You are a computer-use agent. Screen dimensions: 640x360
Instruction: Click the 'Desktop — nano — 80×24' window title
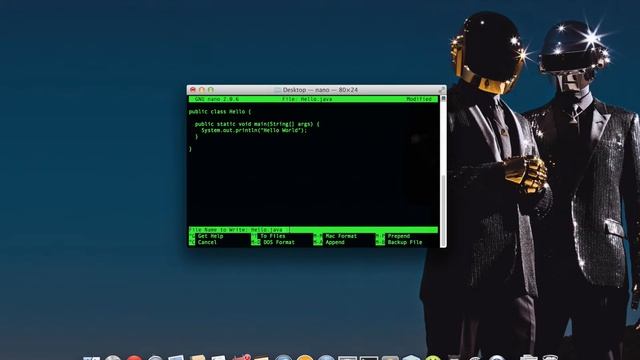[320, 90]
